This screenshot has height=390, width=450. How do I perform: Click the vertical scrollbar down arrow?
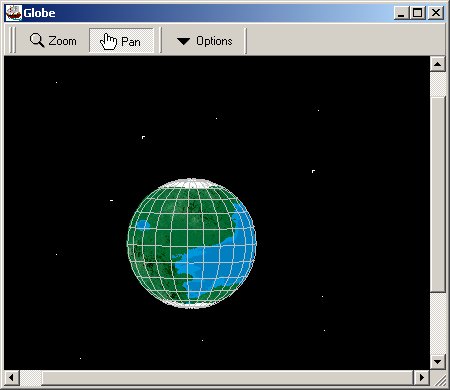click(438, 361)
